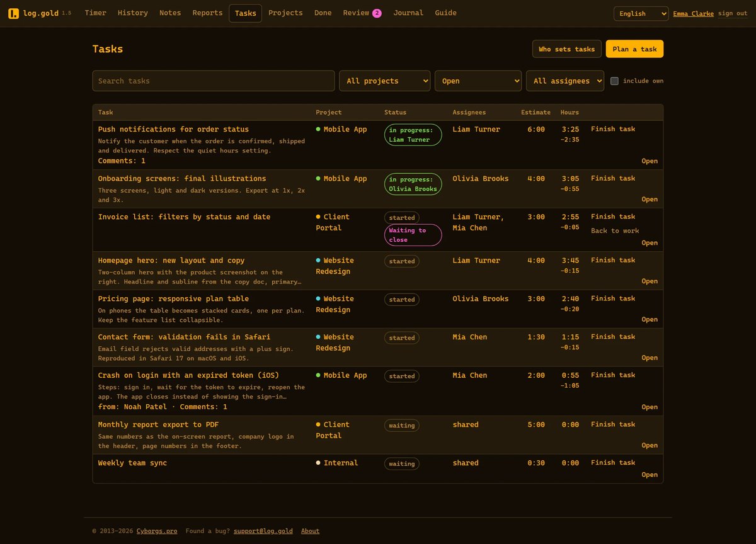
Task: Tick the include own checkbox
Action: coord(614,81)
